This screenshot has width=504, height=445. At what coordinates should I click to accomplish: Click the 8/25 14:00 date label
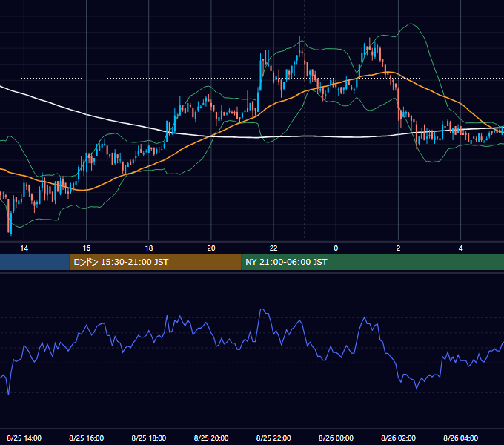24,438
